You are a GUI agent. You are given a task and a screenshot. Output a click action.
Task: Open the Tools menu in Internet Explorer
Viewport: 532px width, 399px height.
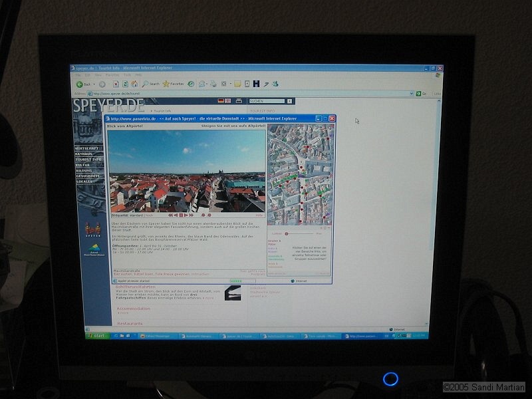coord(127,75)
